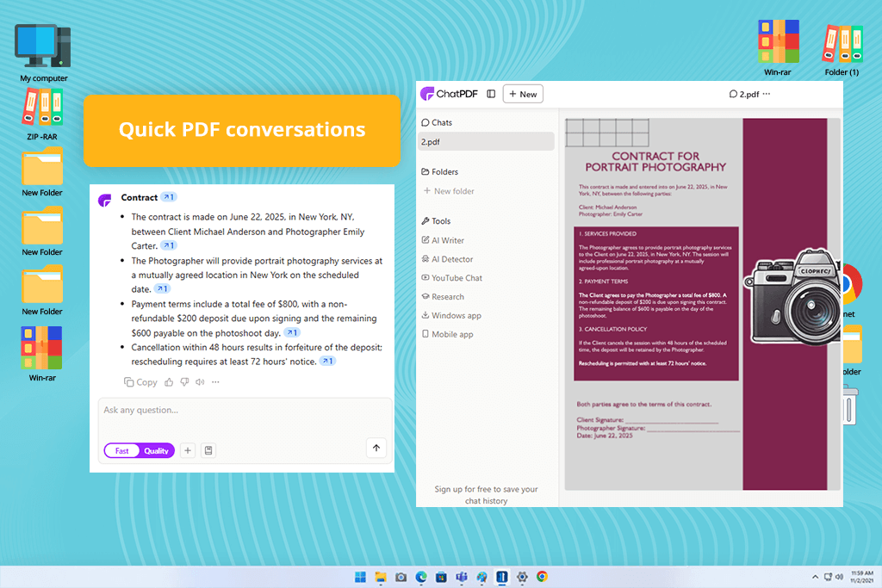
Task: Click the camera image in the PDF
Action: [x=793, y=297]
